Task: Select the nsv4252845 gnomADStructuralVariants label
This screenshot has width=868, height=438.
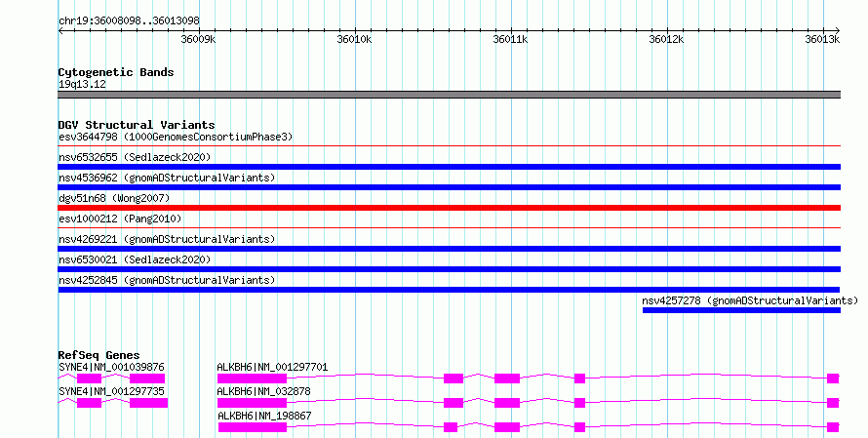Action: (167, 280)
